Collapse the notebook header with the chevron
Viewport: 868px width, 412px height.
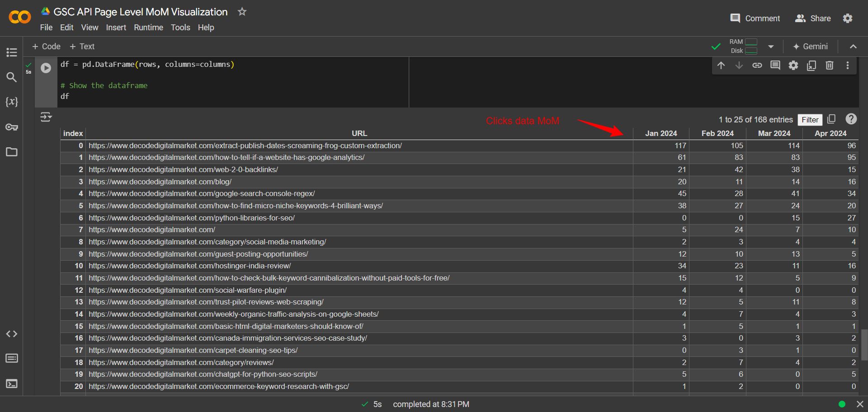click(854, 46)
